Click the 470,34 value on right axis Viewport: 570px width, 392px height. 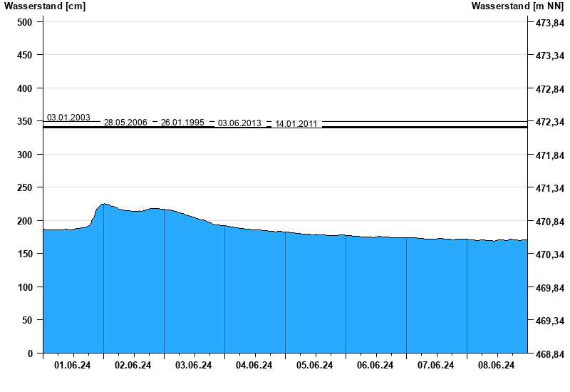(x=550, y=255)
